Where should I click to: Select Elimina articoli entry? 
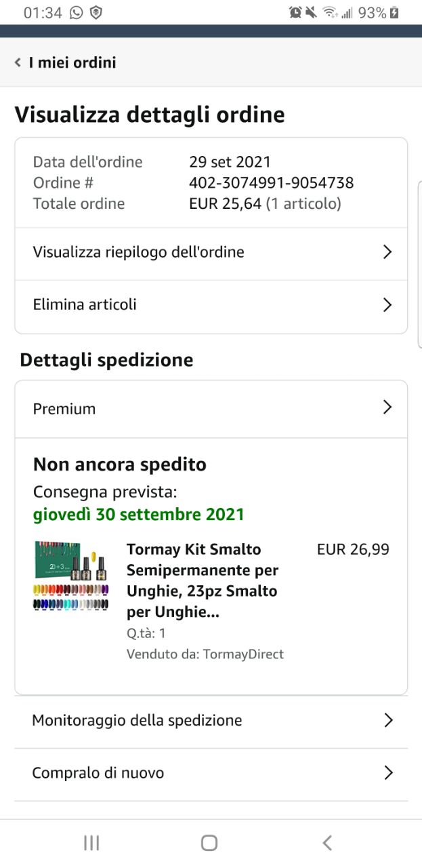211,305
